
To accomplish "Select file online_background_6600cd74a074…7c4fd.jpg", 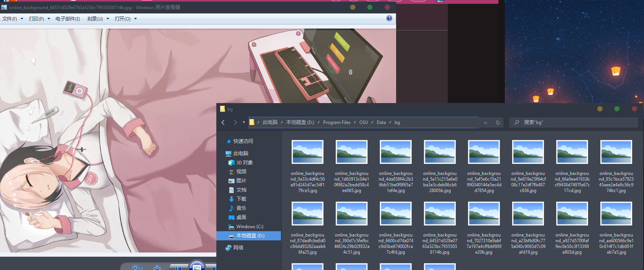I will 396,228.
